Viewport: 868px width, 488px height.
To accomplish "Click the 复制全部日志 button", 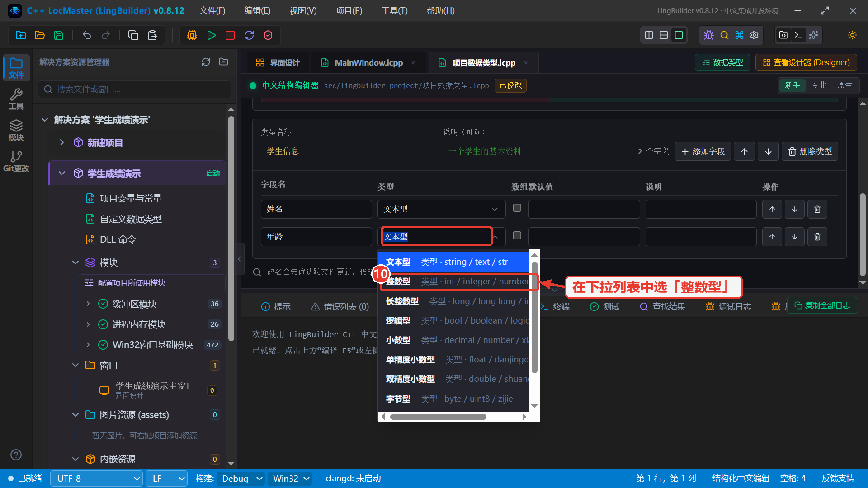I will point(822,305).
